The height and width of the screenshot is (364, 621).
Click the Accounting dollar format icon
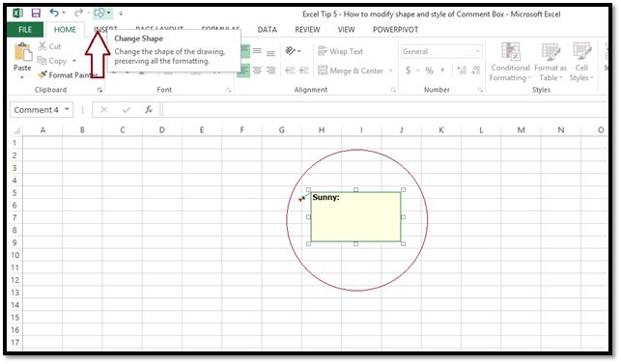(408, 70)
